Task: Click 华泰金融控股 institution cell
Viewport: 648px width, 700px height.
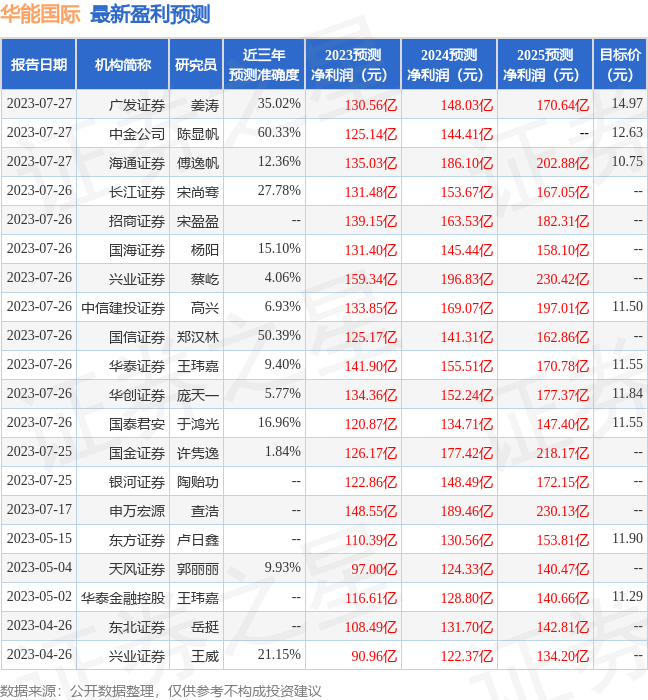Action: (x=123, y=598)
